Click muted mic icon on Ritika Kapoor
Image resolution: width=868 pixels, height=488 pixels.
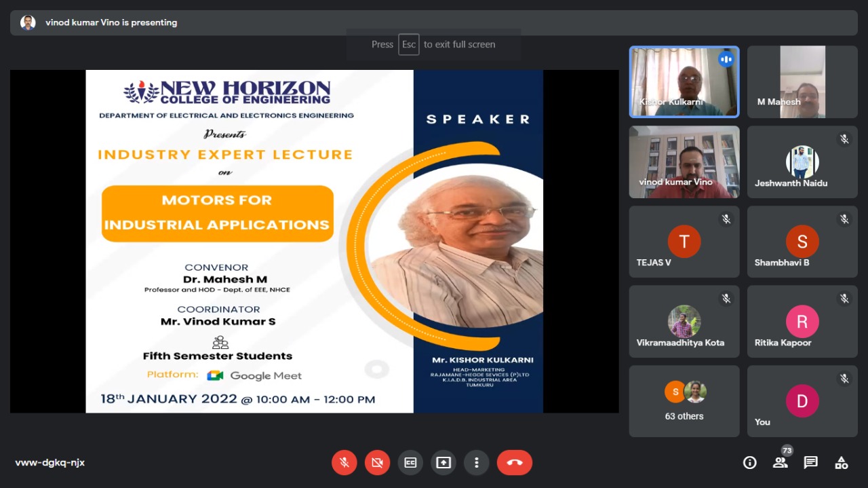click(x=844, y=299)
